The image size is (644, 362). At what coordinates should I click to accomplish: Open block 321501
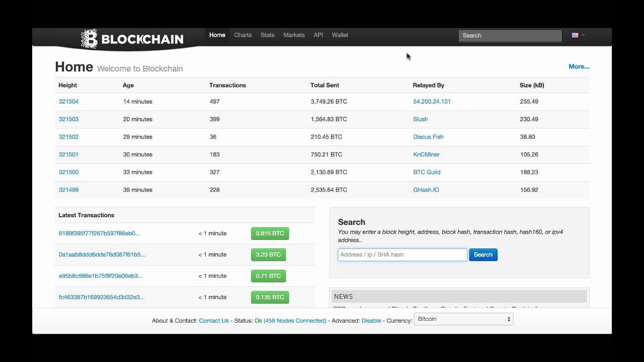point(68,154)
